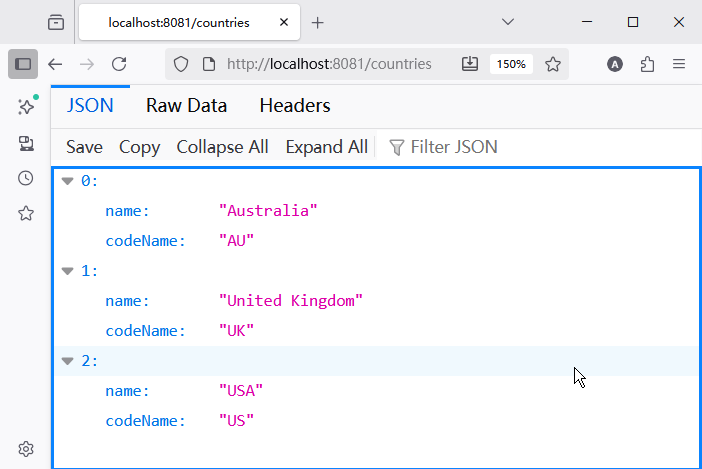Maximize the browser window
Viewport: 702px width, 469px height.
coord(633,22)
